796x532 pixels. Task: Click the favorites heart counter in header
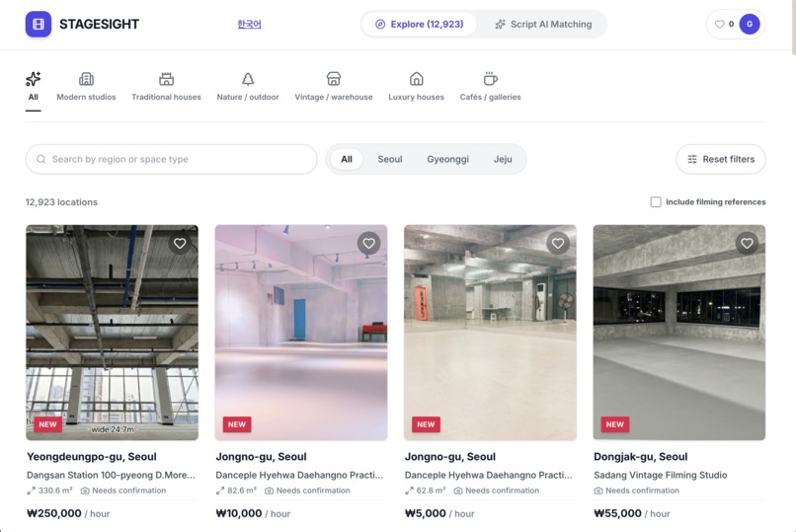tap(724, 24)
